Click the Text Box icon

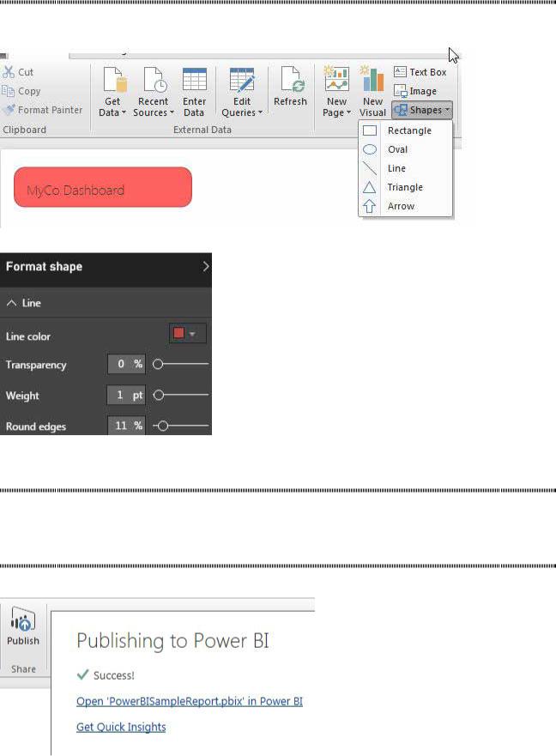[x=400, y=72]
